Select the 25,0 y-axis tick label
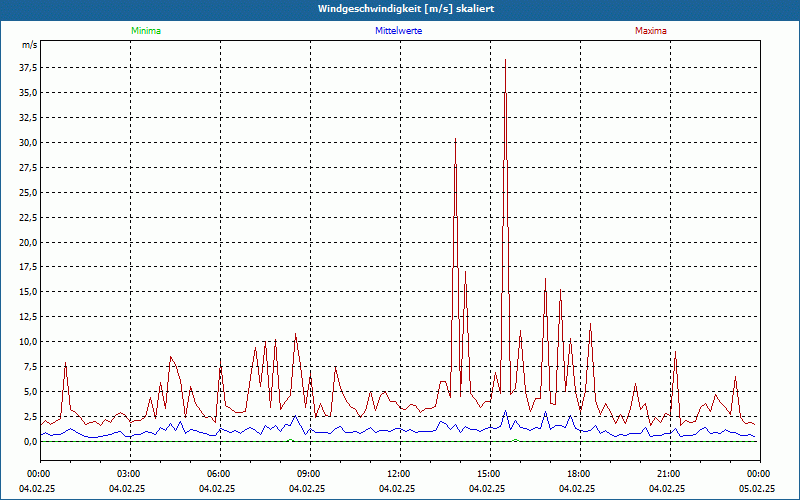The width and height of the screenshot is (800, 500). click(x=28, y=192)
